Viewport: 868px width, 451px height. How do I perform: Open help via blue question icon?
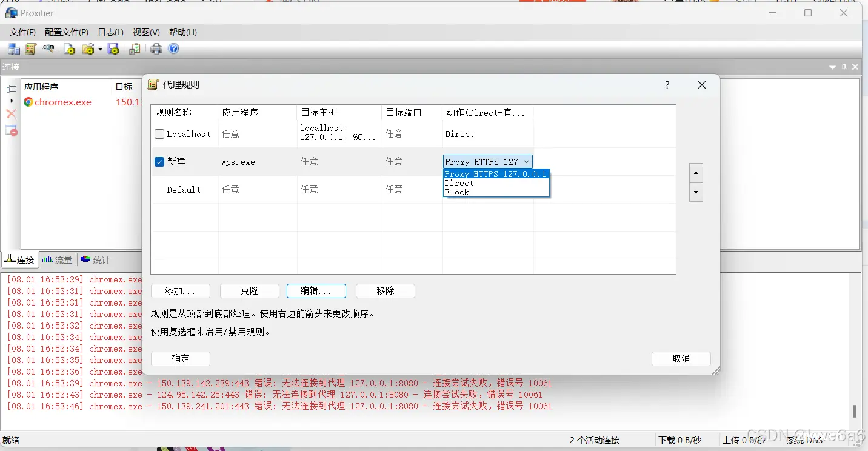click(173, 49)
